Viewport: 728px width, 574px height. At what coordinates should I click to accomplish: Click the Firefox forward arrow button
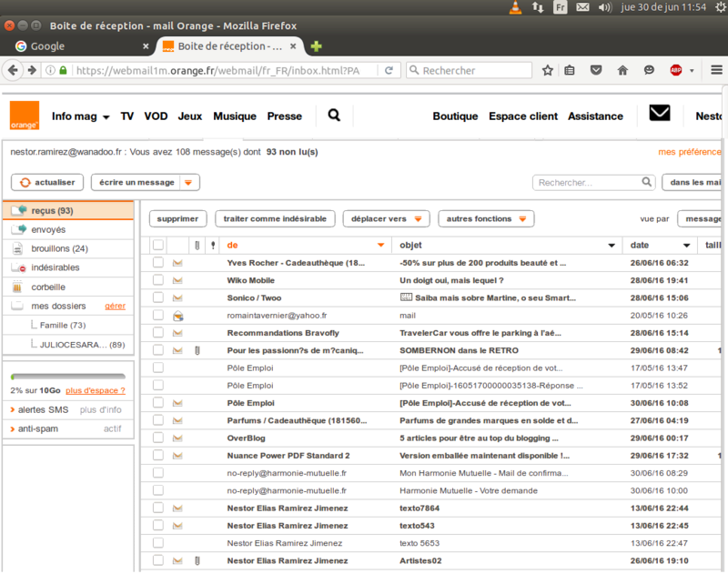32,70
